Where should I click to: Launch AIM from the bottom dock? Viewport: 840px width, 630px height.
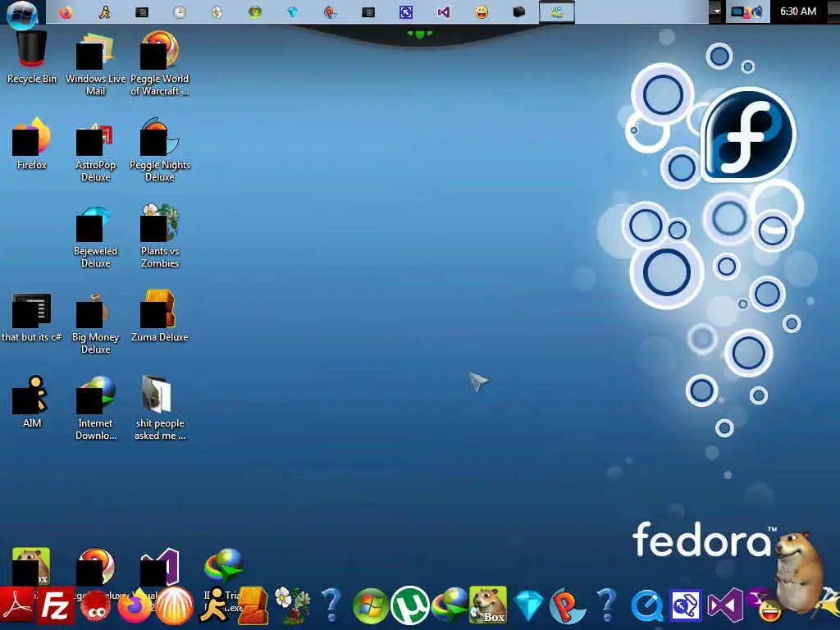(214, 605)
